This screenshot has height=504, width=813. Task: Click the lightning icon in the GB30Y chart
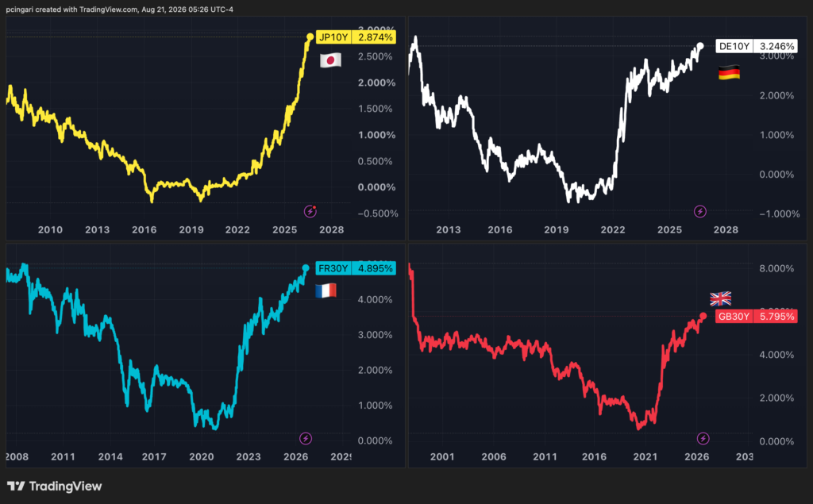pos(703,439)
